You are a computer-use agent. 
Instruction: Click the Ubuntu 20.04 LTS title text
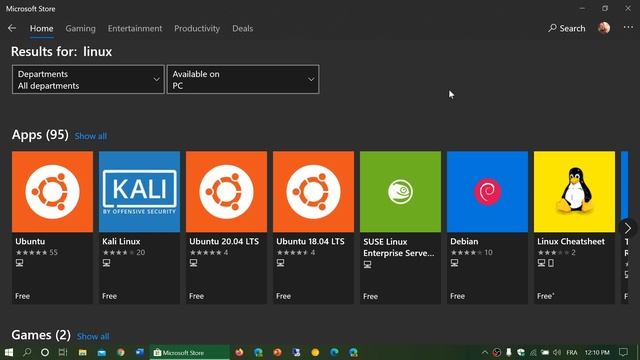[x=224, y=241]
